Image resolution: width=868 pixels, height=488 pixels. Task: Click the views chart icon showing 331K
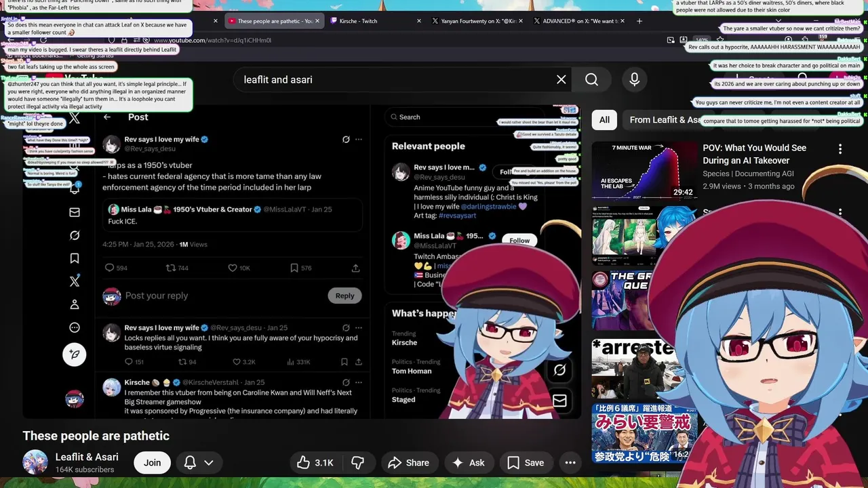pos(290,362)
